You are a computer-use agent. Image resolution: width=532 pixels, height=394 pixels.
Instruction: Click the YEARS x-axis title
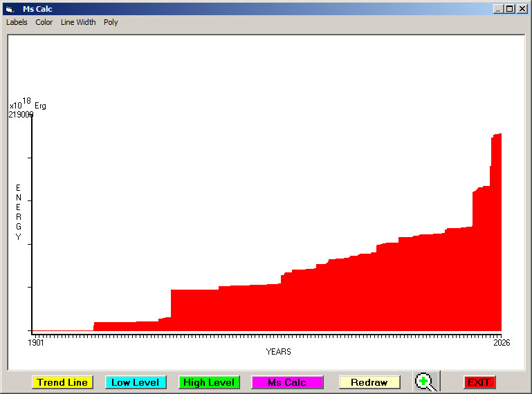pyautogui.click(x=278, y=352)
